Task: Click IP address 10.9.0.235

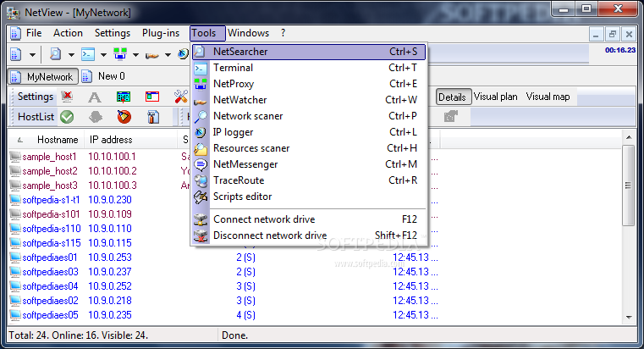Action: tap(110, 315)
